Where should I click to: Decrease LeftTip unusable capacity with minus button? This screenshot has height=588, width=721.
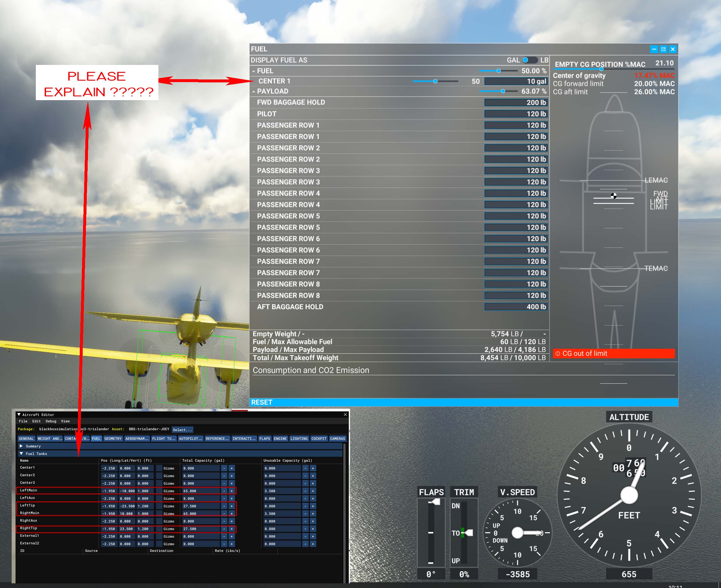305,506
